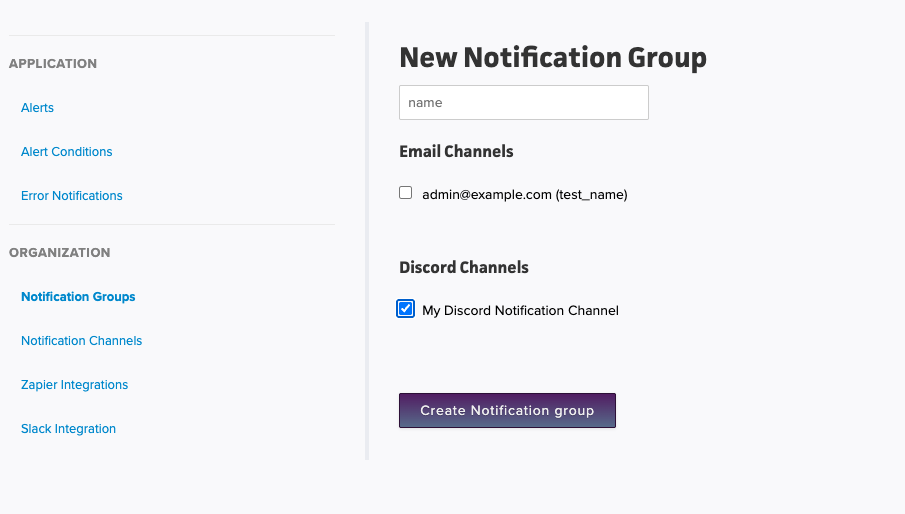This screenshot has width=905, height=514.
Task: Click My Discord Notification Channel label
Action: coord(520,311)
